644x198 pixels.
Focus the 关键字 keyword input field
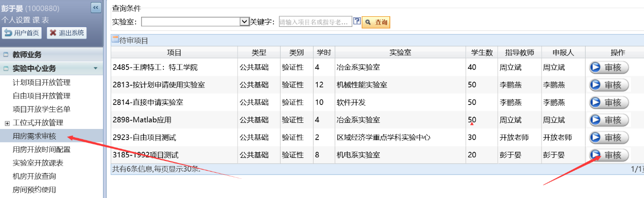click(315, 22)
